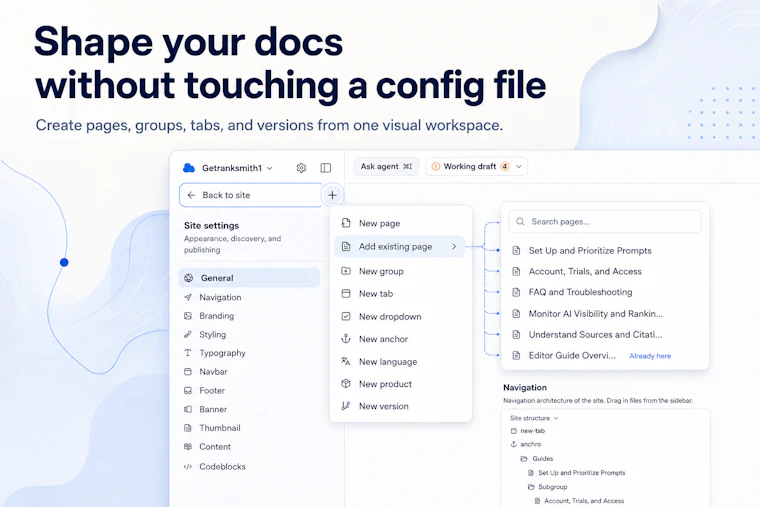Click the Footer layout icon
Screen dimensions: 760x507
[x=188, y=390]
